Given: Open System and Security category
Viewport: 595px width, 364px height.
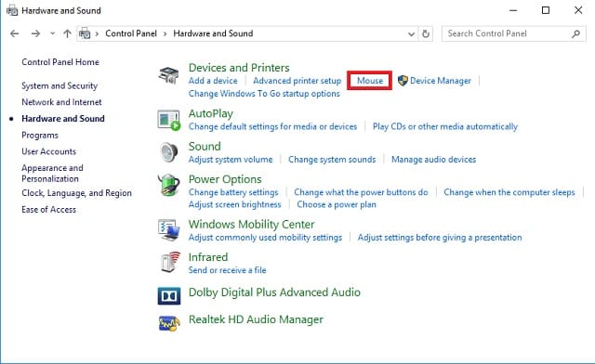Looking at the screenshot, I should pyautogui.click(x=59, y=85).
